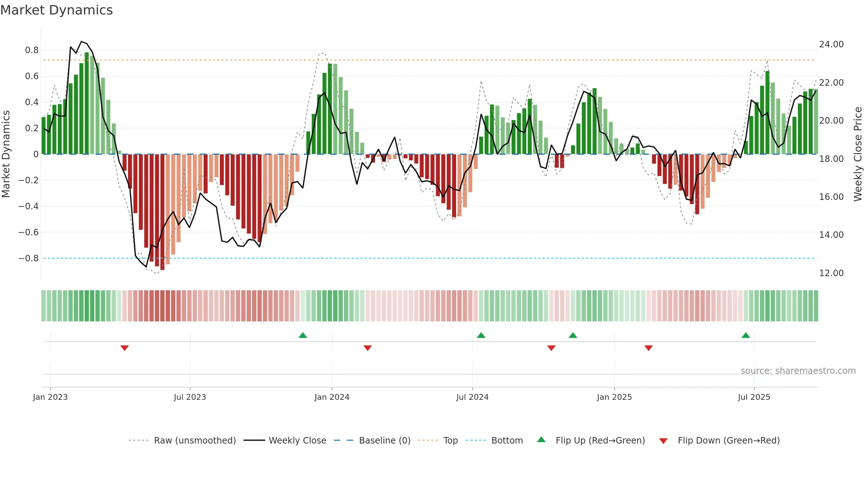Toggle the Top legend entry
This screenshot has height=488, width=868.
coord(438,440)
